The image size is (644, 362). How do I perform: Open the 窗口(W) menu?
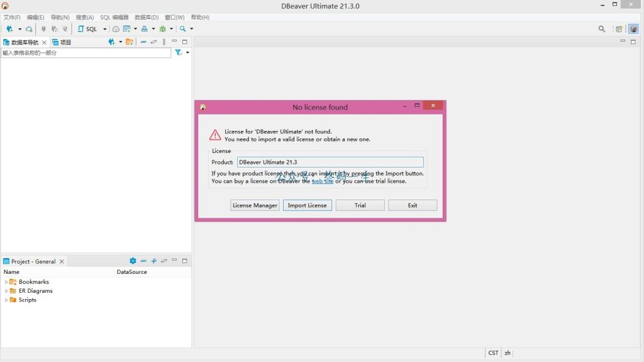(175, 17)
